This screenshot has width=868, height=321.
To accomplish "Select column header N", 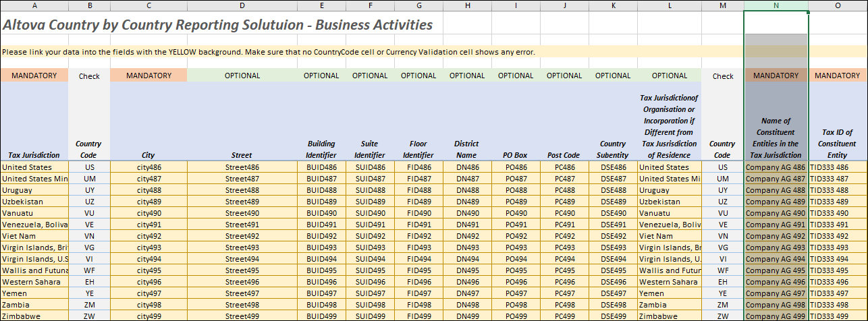I will click(x=776, y=5).
